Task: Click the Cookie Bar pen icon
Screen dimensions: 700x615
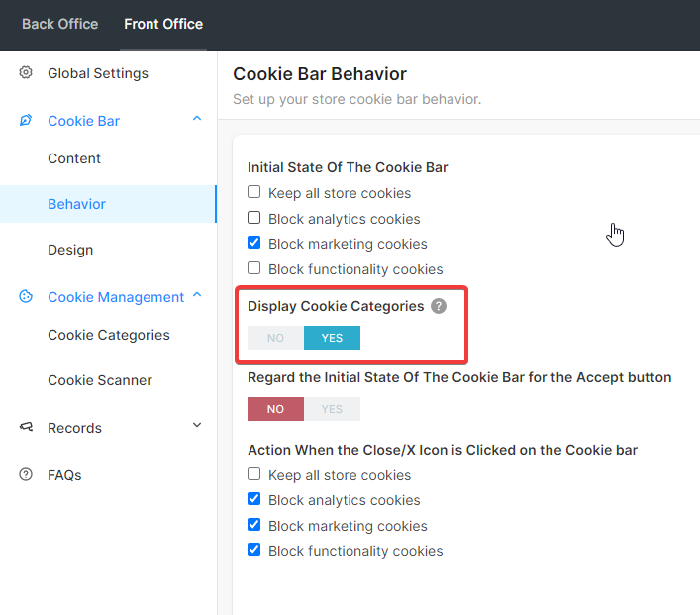Action: pyautogui.click(x=26, y=120)
